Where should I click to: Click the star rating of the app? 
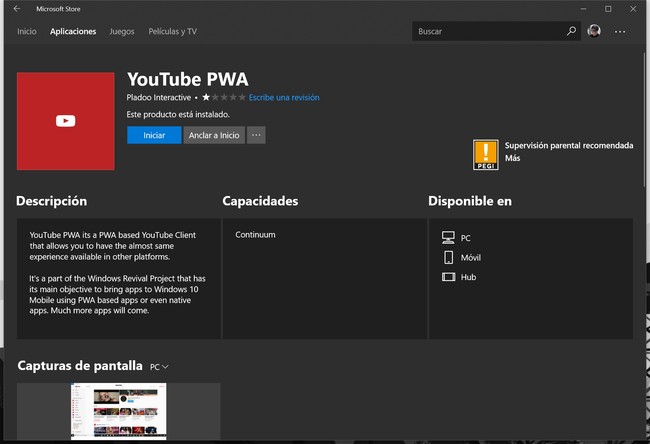(224, 97)
